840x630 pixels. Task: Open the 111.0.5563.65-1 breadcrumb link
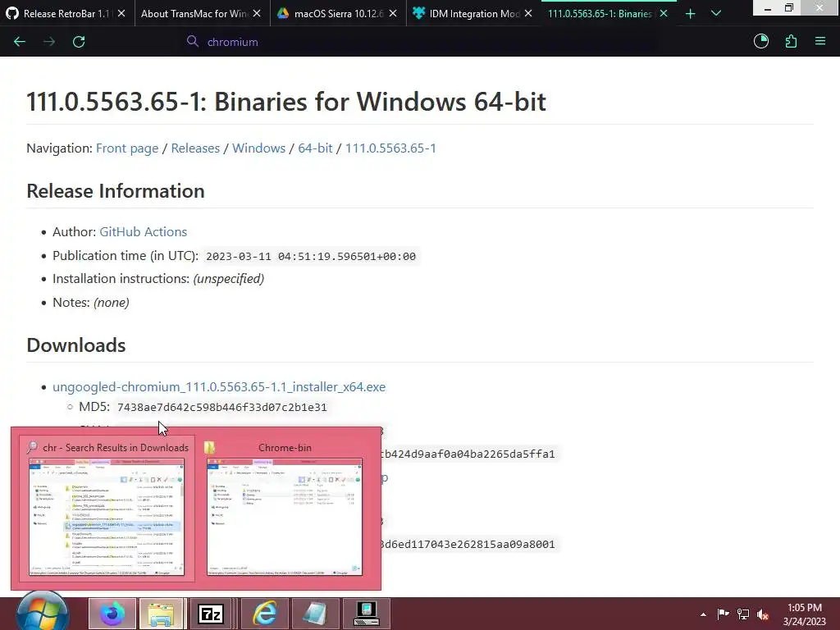click(x=390, y=148)
